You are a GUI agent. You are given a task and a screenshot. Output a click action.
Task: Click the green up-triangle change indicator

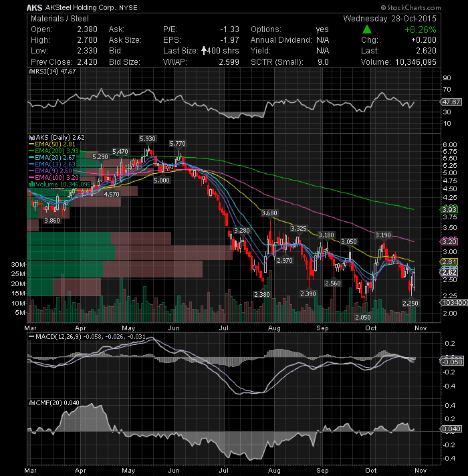click(x=367, y=29)
